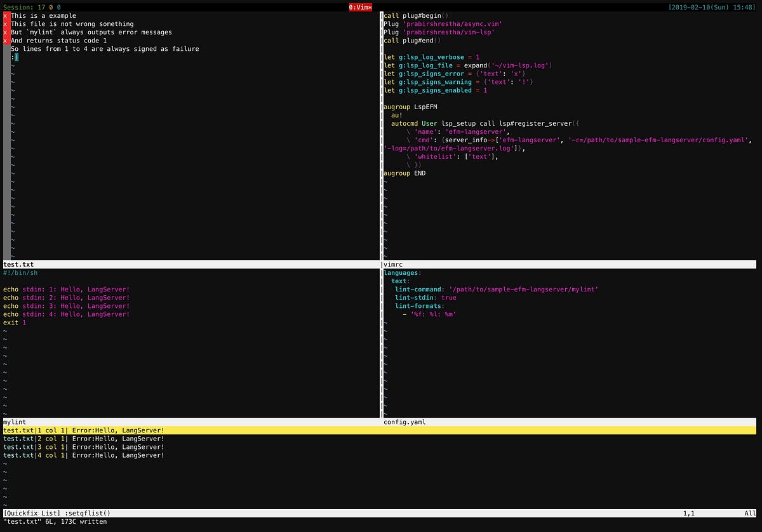762x532 pixels.
Task: Switch to the vimrc pane via its statusline
Action: point(393,264)
